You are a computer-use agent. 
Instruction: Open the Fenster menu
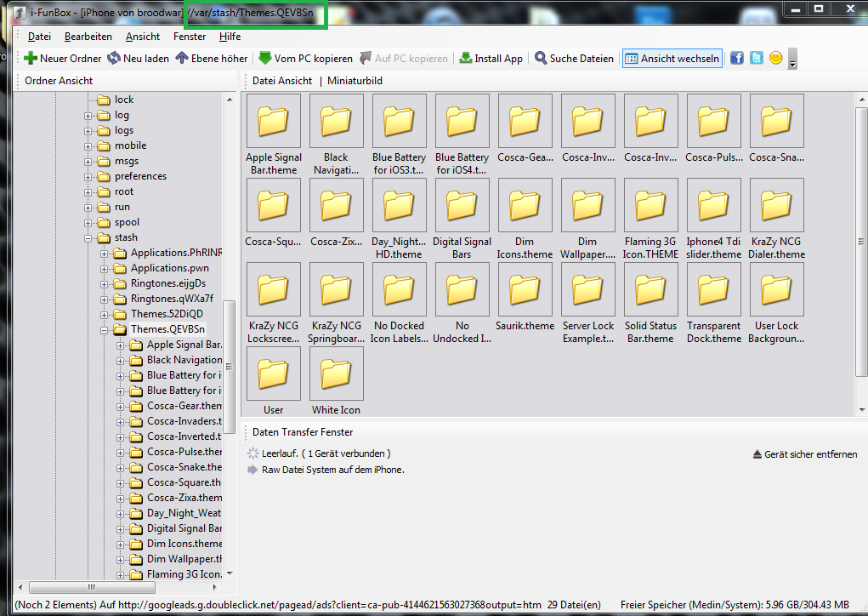[x=190, y=37]
